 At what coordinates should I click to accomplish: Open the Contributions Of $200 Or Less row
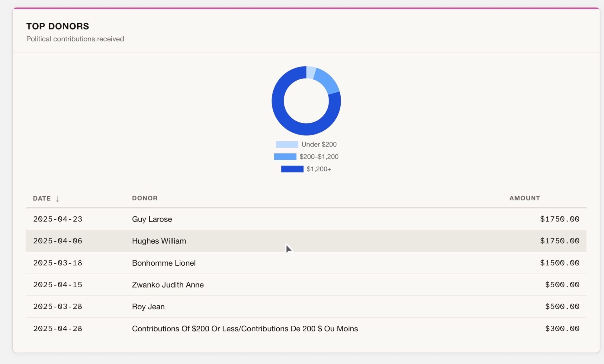click(x=245, y=328)
